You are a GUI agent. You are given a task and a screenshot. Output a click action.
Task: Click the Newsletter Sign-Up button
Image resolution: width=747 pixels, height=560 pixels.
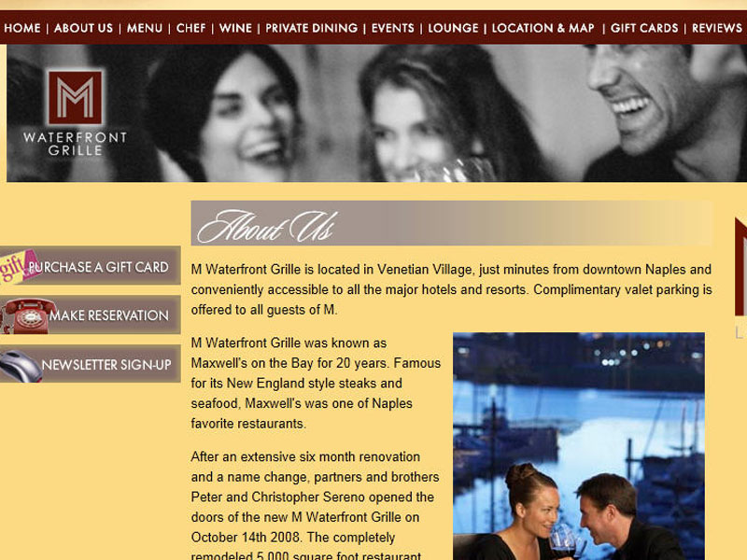90,364
